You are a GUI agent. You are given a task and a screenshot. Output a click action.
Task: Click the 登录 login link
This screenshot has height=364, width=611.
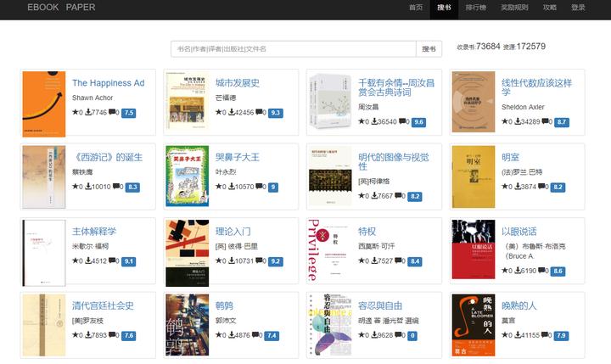pyautogui.click(x=578, y=8)
